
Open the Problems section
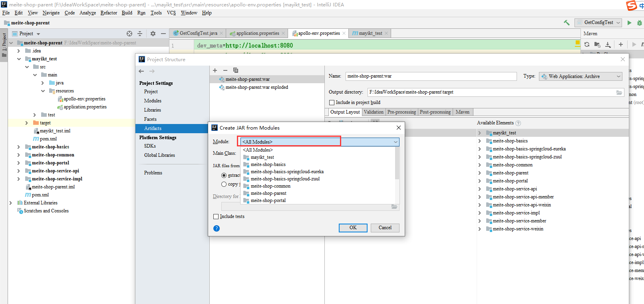point(153,173)
